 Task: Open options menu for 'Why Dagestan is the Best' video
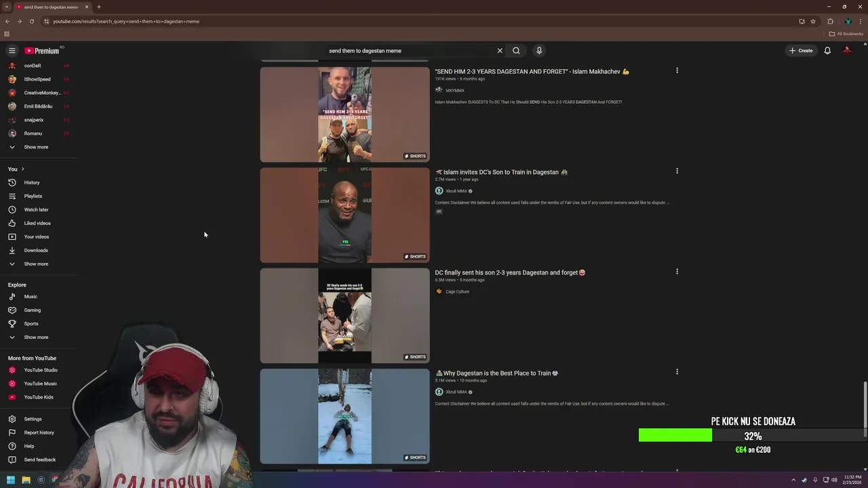tap(677, 371)
